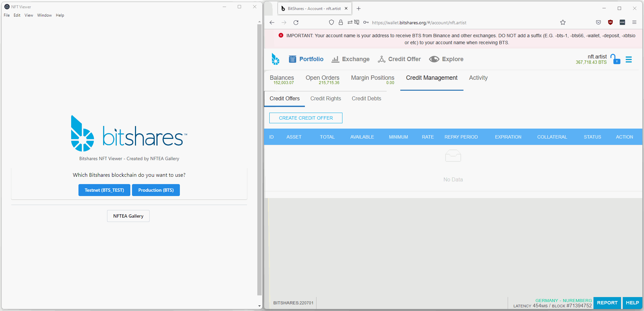Click the BITSHARES.220701 version label
The height and width of the screenshot is (311, 644).
click(293, 303)
